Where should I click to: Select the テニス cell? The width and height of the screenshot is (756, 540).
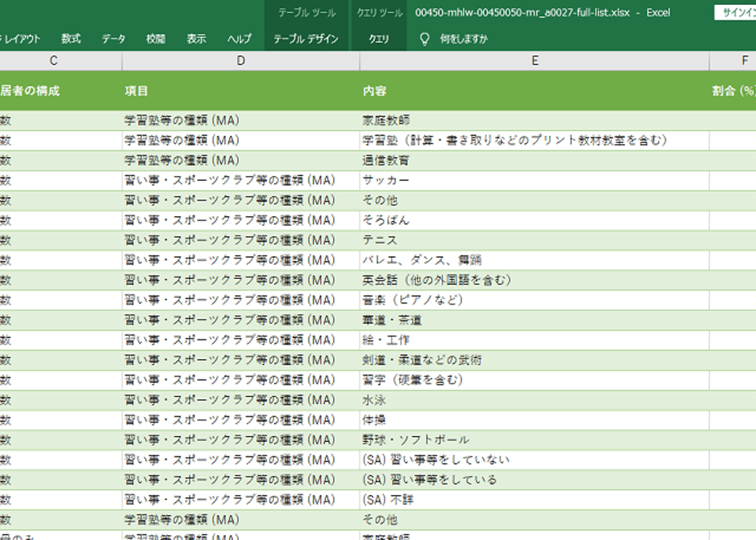pos(534,240)
